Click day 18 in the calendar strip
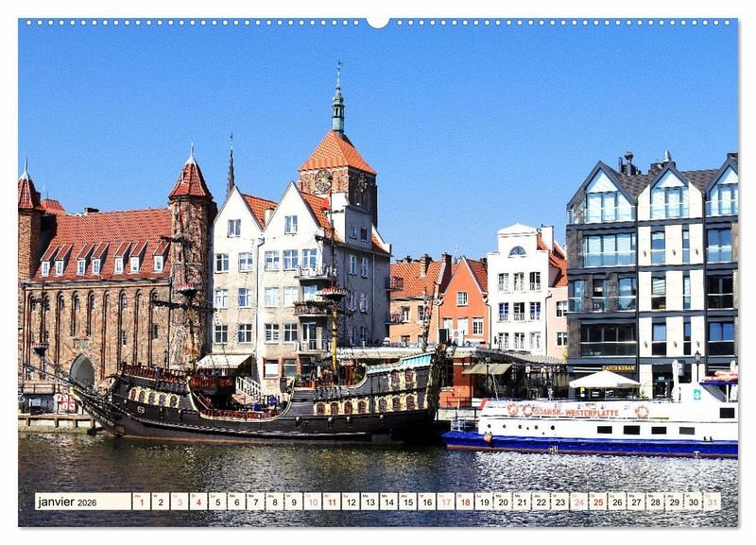The image size is (756, 545). 465,502
